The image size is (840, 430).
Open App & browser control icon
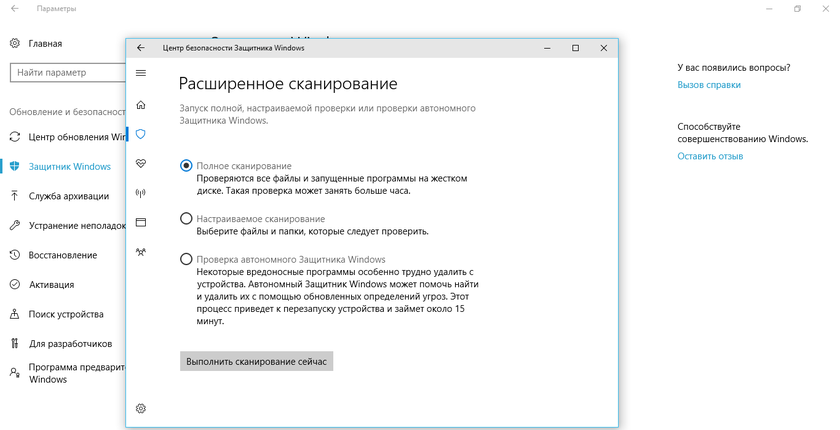point(141,221)
